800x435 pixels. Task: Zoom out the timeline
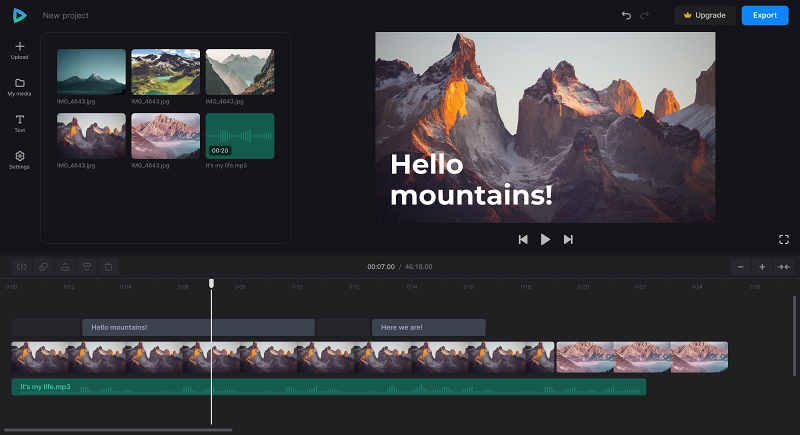pos(740,267)
